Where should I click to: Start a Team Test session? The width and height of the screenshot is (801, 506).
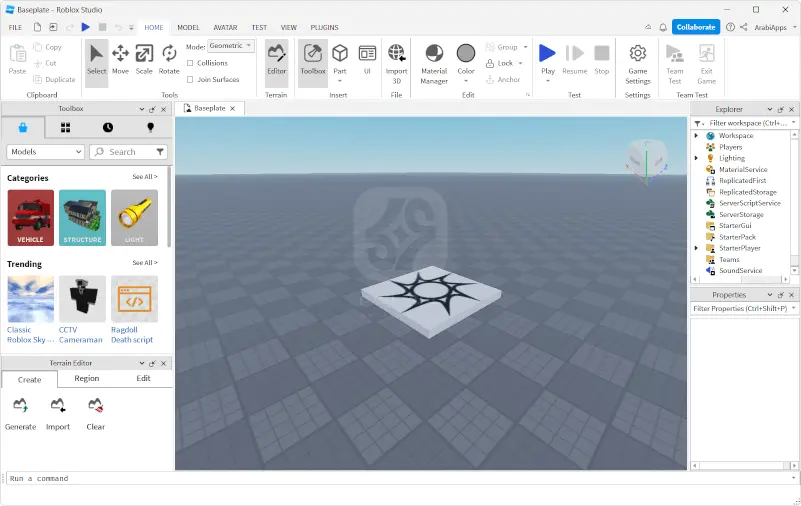pyautogui.click(x=674, y=63)
